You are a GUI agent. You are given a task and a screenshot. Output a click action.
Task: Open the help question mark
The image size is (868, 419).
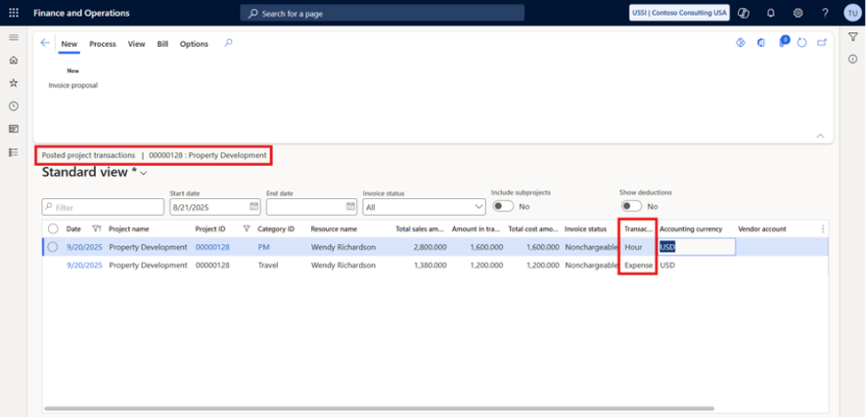tap(824, 12)
